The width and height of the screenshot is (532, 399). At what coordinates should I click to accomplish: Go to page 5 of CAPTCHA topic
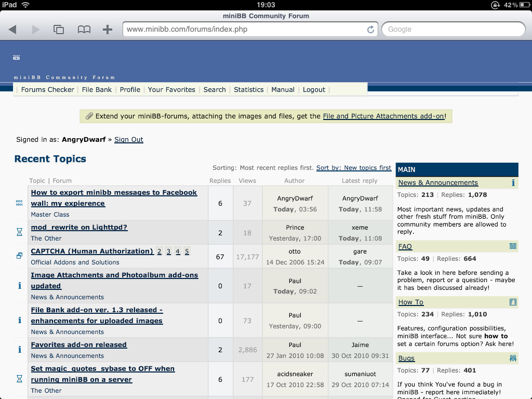coord(187,251)
